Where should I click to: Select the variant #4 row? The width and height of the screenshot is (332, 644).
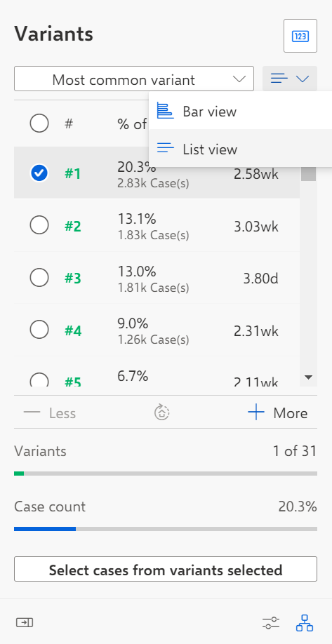coord(157,330)
